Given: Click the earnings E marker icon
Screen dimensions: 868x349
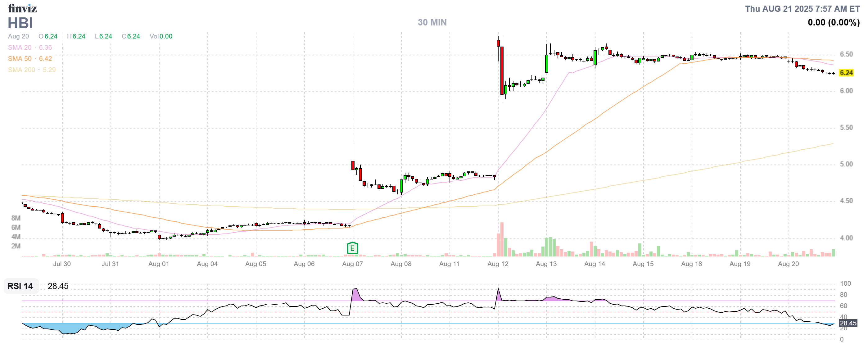Looking at the screenshot, I should point(352,248).
